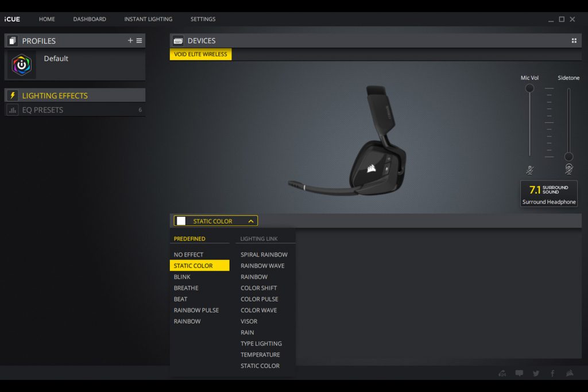Choose Static Color under Lighting Link

click(260, 366)
